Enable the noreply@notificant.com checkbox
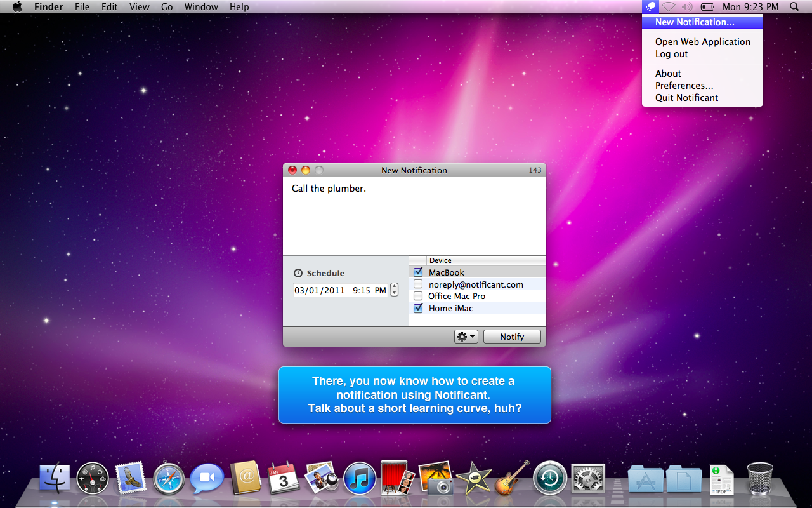Image resolution: width=812 pixels, height=508 pixels. [418, 284]
